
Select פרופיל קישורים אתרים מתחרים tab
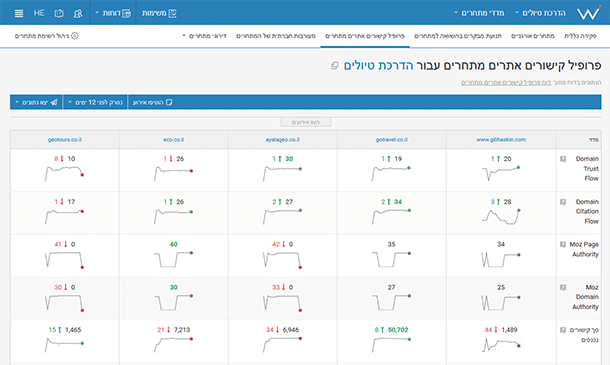[365, 36]
